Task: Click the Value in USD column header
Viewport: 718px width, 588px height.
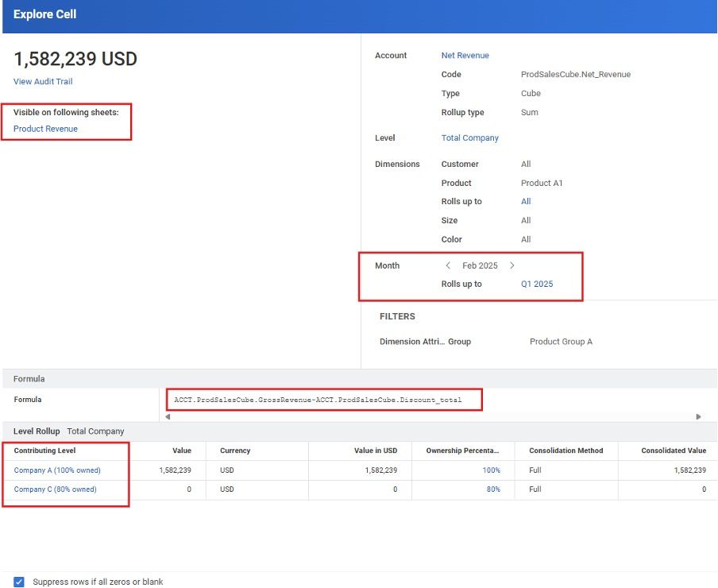Action: 375,451
